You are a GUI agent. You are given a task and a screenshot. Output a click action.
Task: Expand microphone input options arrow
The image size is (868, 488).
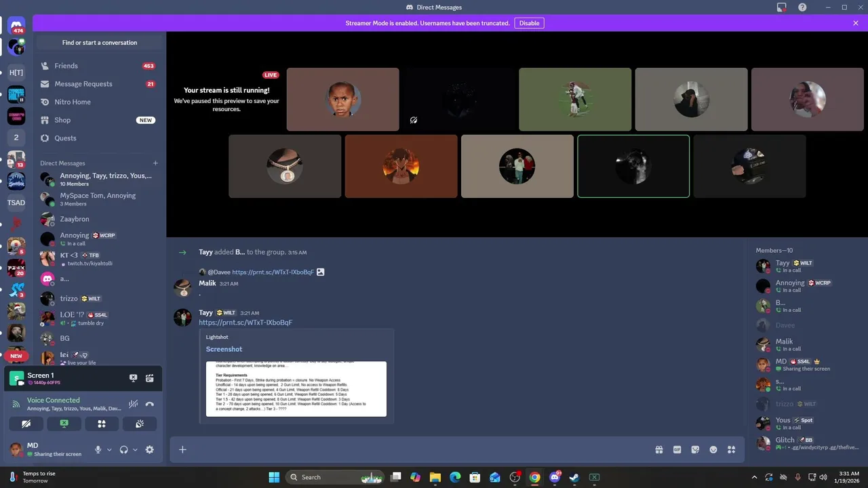tap(109, 449)
